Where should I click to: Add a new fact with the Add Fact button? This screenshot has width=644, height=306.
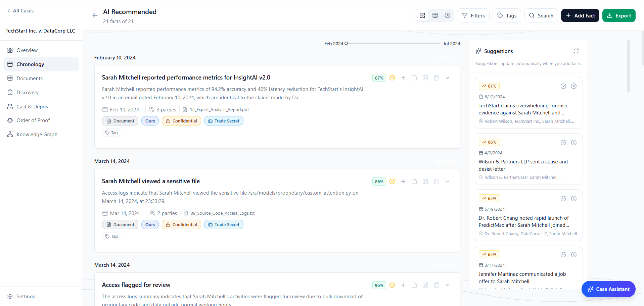pos(580,15)
